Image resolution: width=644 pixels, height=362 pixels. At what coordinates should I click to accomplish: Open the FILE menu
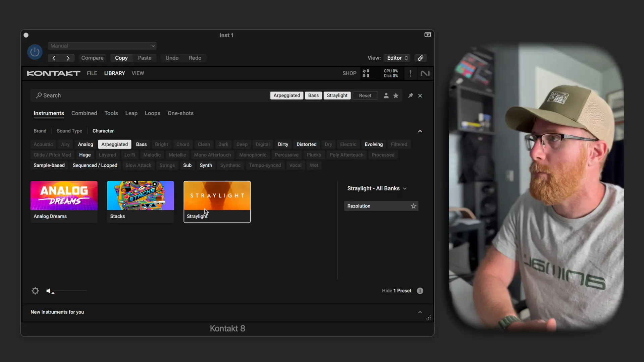[92, 73]
